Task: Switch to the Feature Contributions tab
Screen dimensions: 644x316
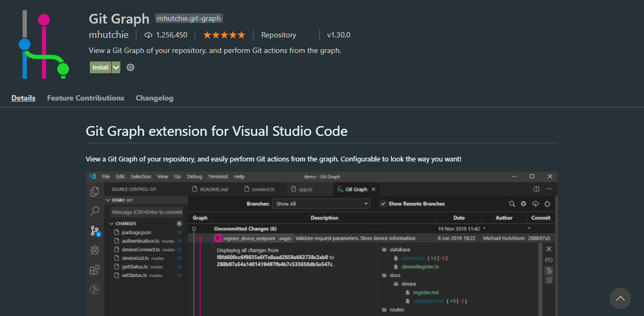Action: pyautogui.click(x=86, y=98)
